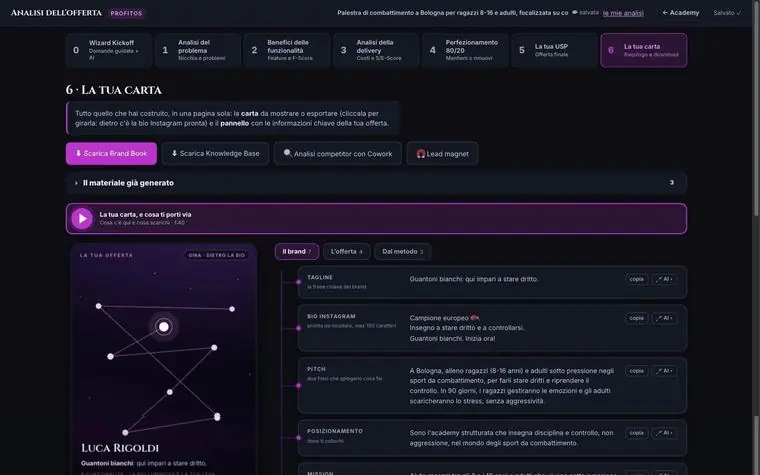Expand 'Il materiale già generato' section
The image size is (760, 475).
point(376,183)
